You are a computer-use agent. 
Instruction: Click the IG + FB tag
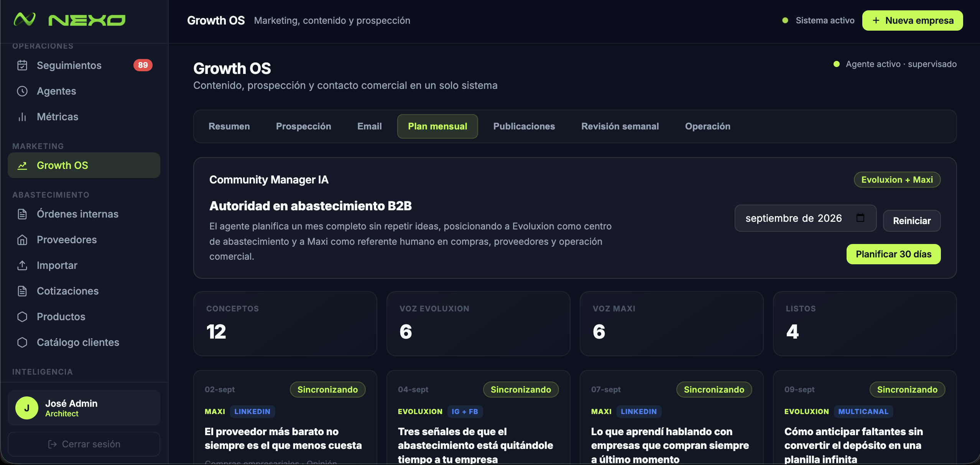click(x=465, y=412)
